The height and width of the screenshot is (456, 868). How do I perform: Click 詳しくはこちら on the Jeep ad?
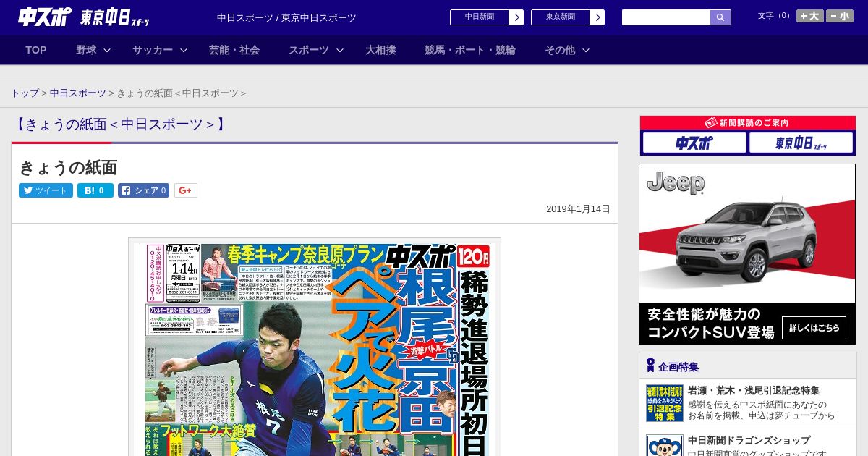pyautogui.click(x=814, y=328)
